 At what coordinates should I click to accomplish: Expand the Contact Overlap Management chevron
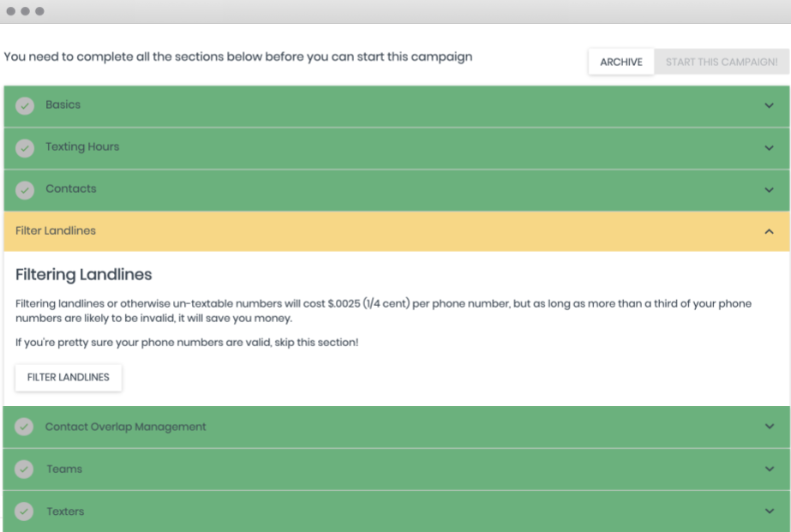769,427
